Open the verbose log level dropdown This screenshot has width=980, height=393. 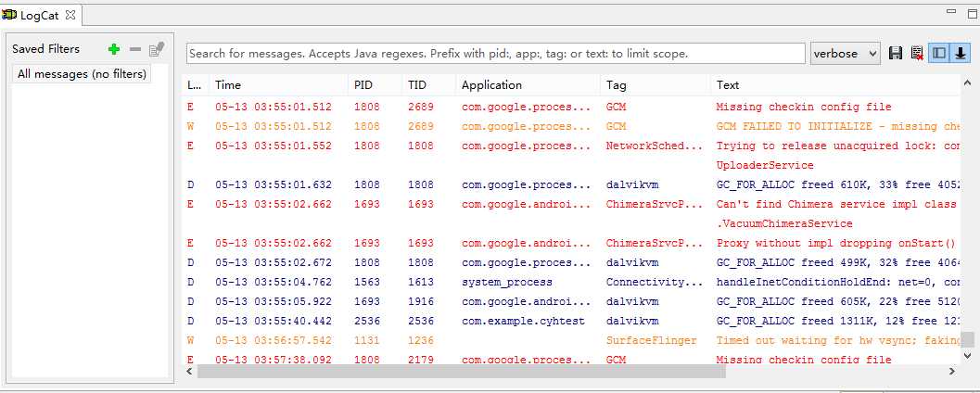point(845,54)
